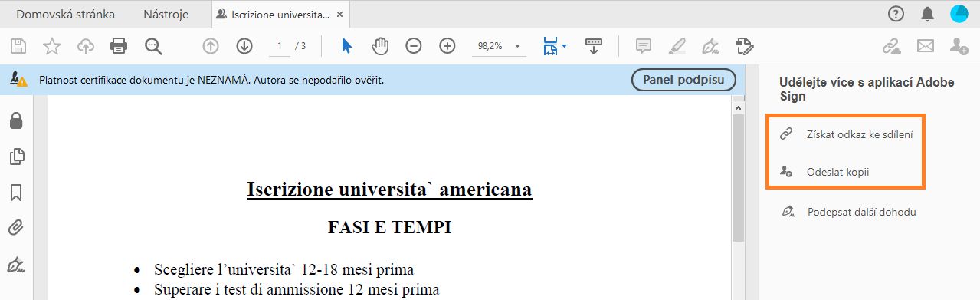Upload to cloud icon in toolbar

pyautogui.click(x=86, y=46)
